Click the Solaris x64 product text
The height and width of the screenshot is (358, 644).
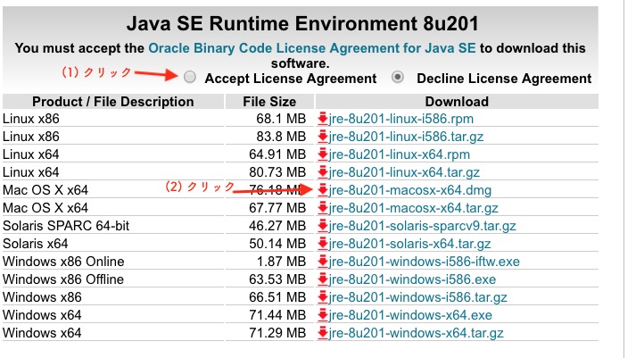(36, 244)
